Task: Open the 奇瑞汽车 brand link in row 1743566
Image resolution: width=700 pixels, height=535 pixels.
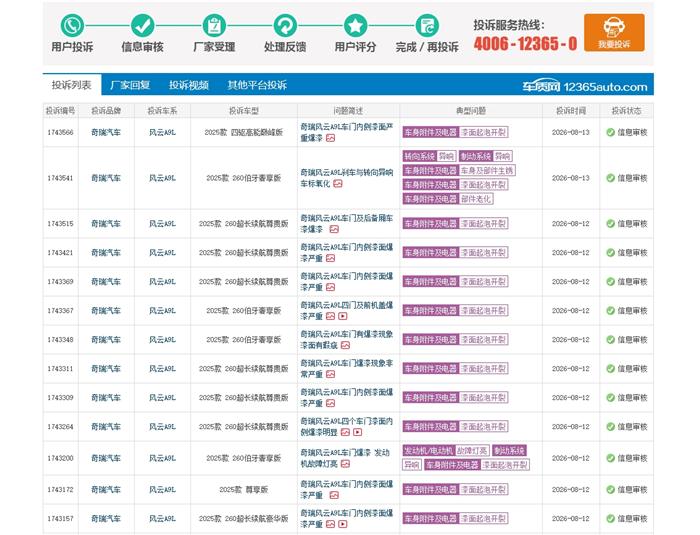Action: [x=106, y=132]
